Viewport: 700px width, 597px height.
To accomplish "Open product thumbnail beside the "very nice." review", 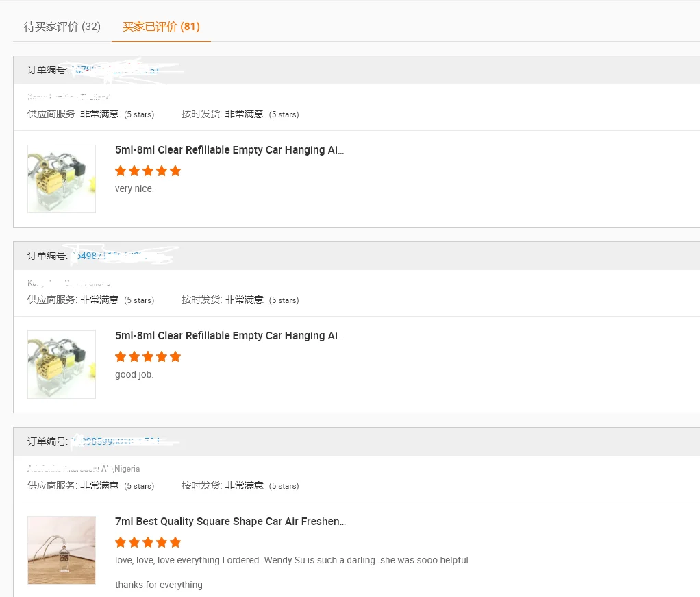I will [62, 178].
